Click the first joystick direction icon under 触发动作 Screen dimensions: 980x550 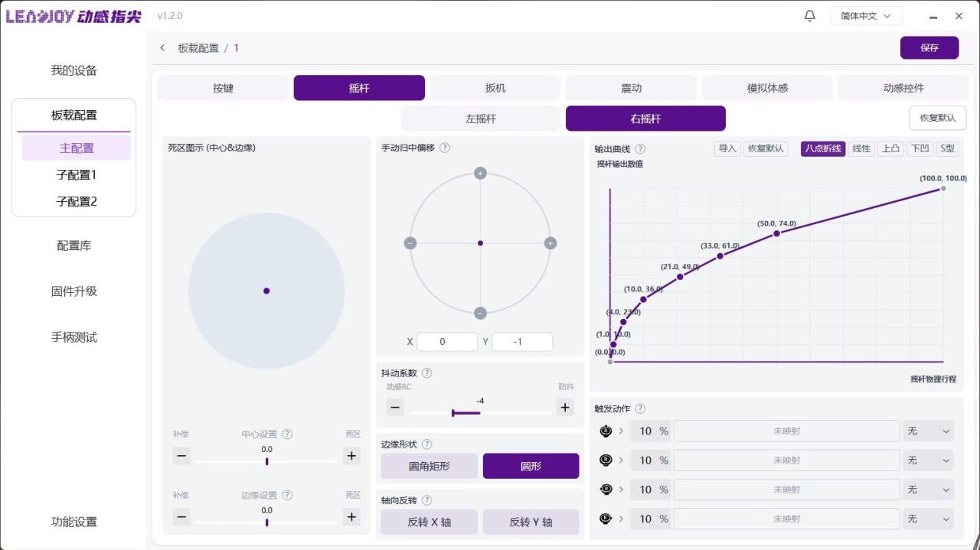click(606, 431)
